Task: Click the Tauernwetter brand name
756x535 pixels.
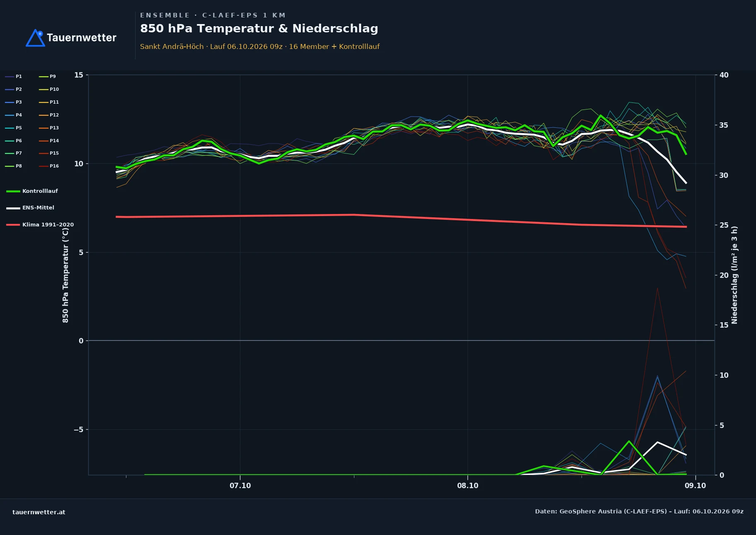Action: coord(82,38)
